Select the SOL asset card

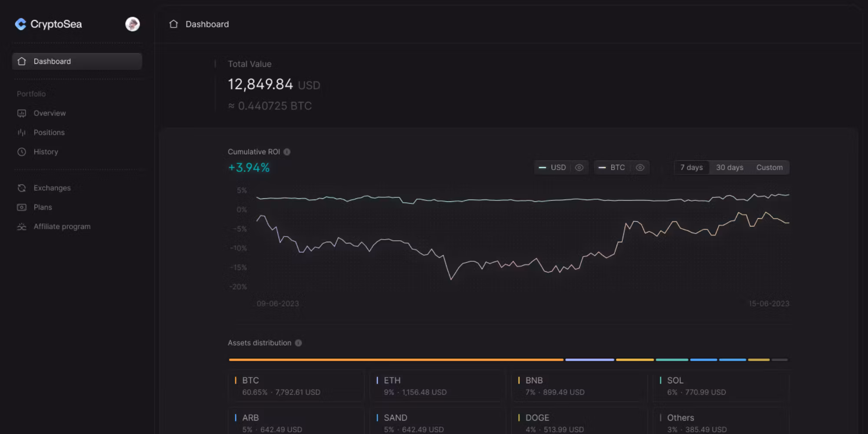(720, 386)
